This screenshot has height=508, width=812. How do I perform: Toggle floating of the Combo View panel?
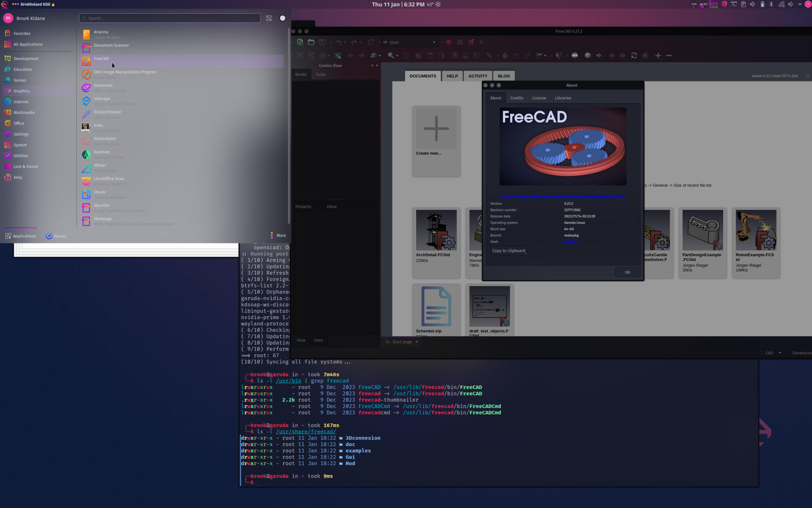tap(372, 66)
